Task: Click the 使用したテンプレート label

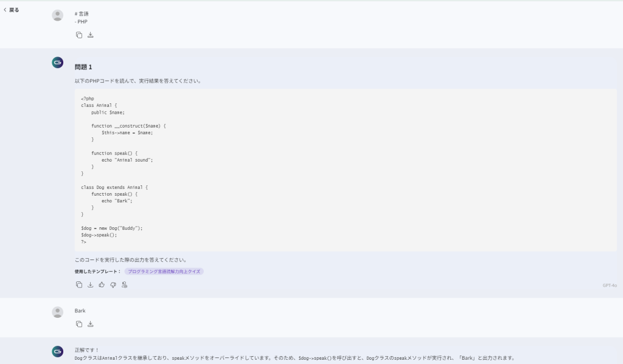Action: tap(97, 271)
